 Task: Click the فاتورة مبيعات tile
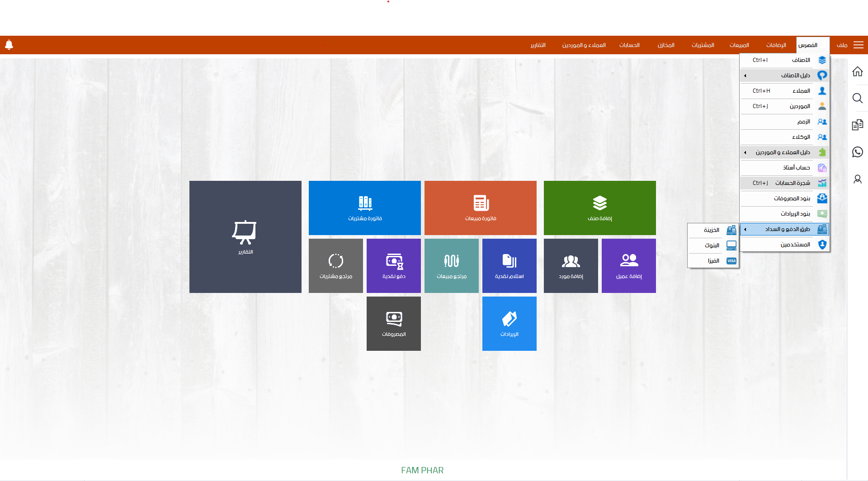click(480, 207)
